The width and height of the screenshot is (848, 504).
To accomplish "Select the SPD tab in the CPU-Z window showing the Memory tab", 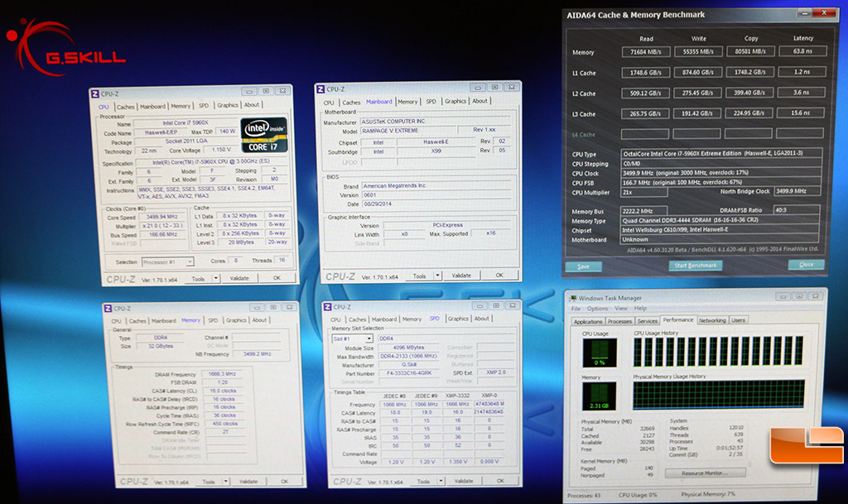I will (213, 320).
